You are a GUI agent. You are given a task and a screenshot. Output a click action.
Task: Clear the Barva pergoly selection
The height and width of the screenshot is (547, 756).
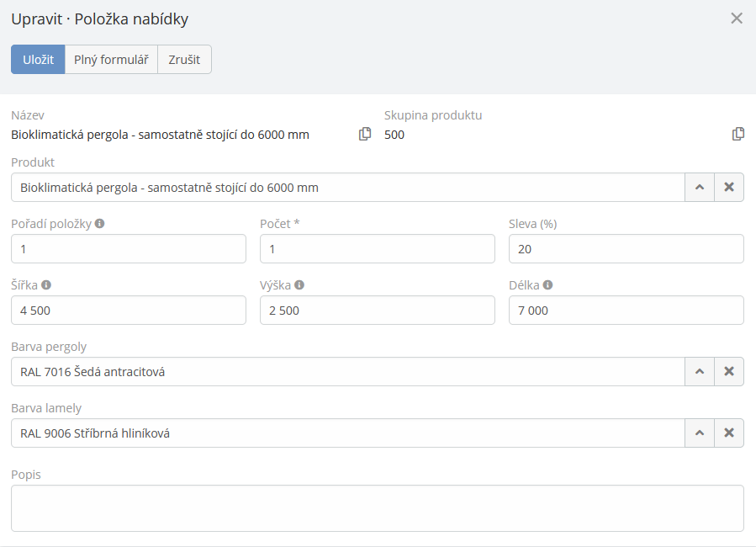point(729,371)
